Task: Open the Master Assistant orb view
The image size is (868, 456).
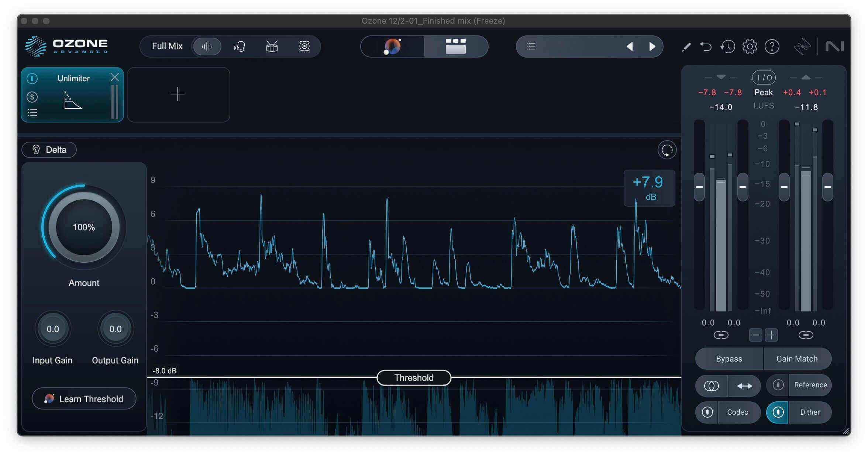Action: 392,46
